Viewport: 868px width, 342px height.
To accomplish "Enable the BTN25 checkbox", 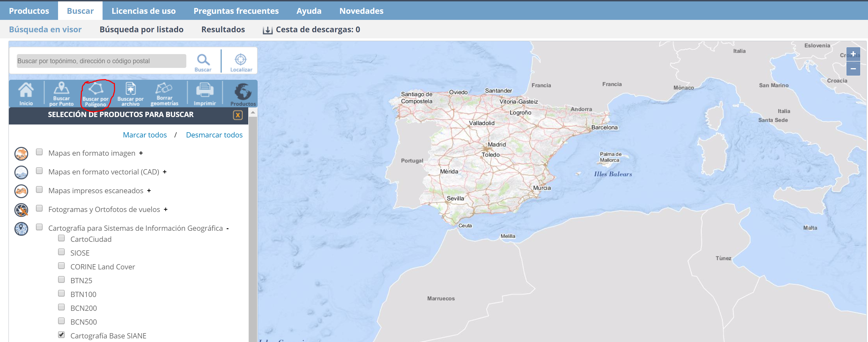I will 61,280.
